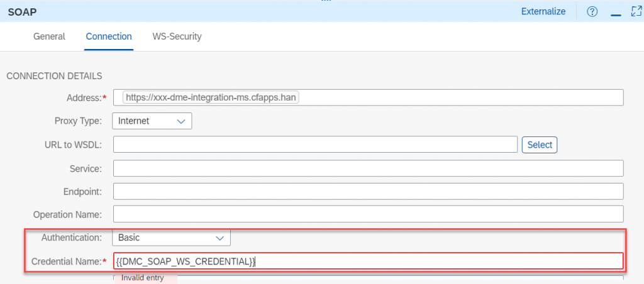This screenshot has width=644, height=284.
Task: Select the Connection tab
Action: (x=109, y=36)
